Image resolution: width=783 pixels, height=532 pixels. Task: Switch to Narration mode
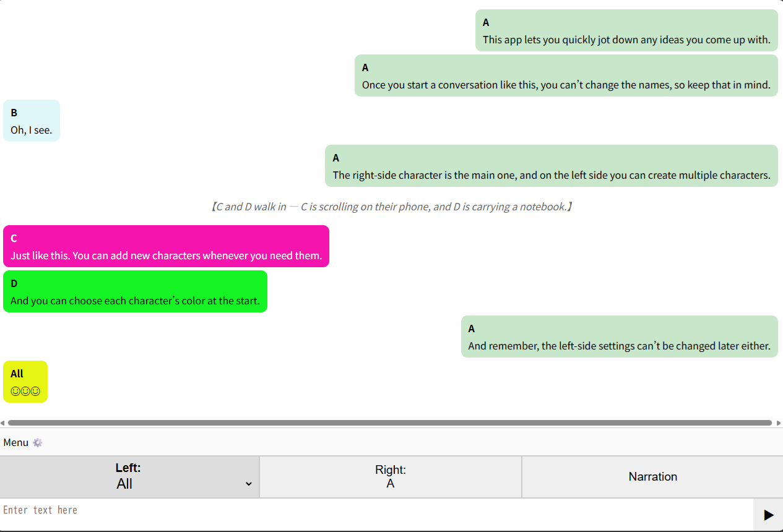pos(653,477)
